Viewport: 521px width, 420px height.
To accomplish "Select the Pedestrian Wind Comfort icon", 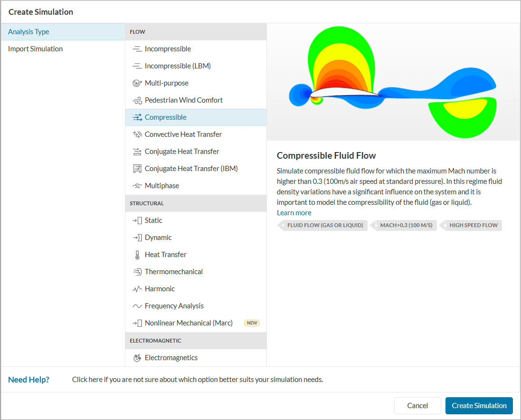I will 136,100.
